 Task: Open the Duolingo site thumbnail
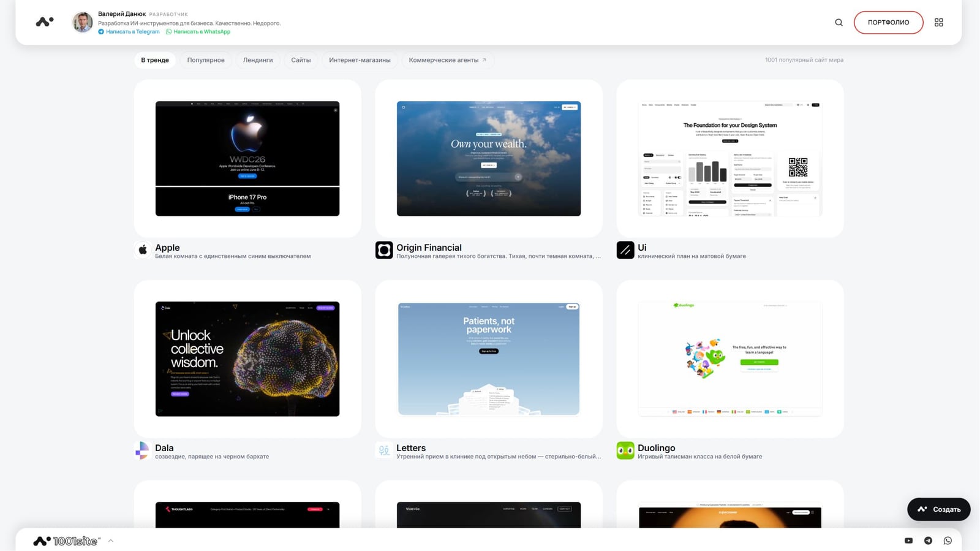coord(730,359)
